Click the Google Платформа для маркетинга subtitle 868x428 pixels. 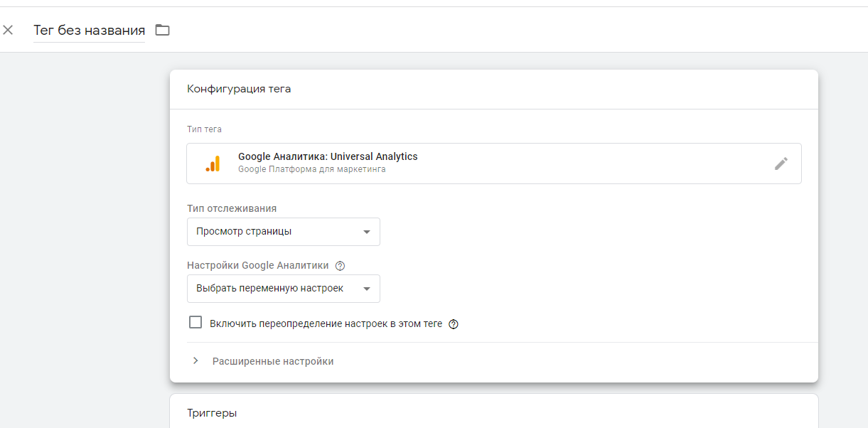pyautogui.click(x=311, y=170)
